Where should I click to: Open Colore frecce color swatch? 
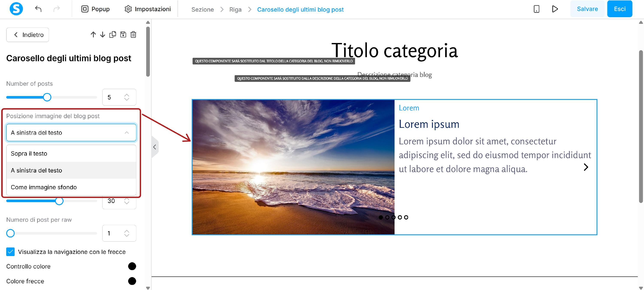(132, 281)
